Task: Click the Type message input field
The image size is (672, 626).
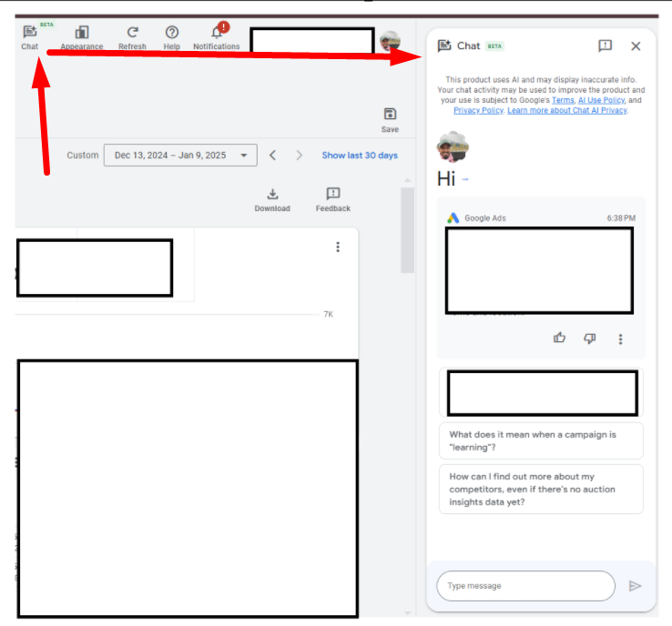Action: coord(525,586)
